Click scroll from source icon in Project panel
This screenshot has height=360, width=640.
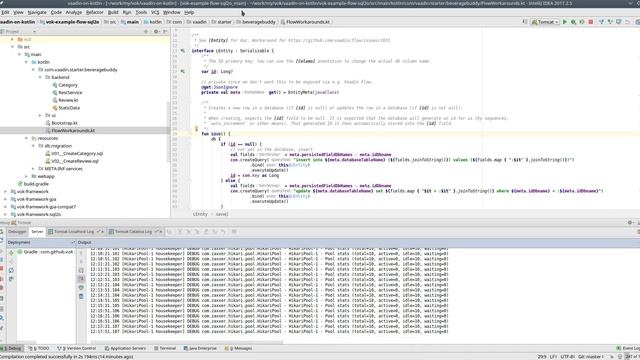(146, 31)
